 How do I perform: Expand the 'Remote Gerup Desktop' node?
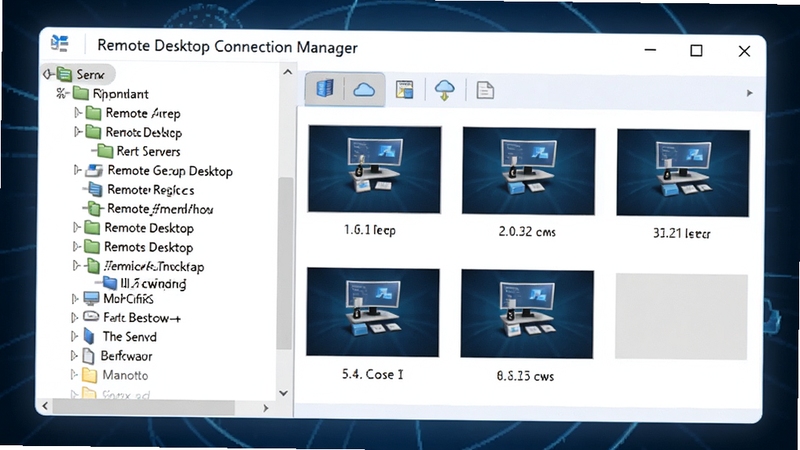(x=77, y=170)
